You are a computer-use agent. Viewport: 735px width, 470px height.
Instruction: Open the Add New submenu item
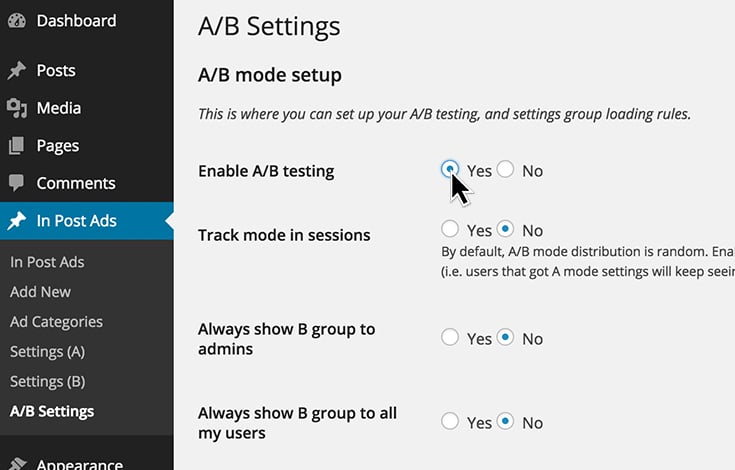pos(40,292)
